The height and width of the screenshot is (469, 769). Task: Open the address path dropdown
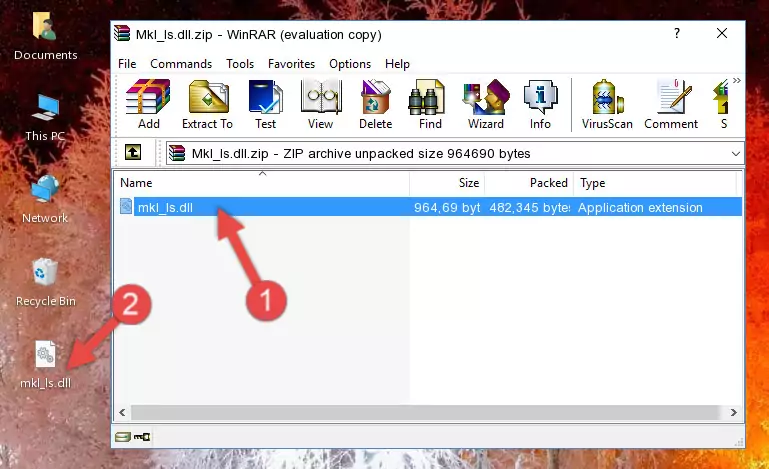pos(736,154)
